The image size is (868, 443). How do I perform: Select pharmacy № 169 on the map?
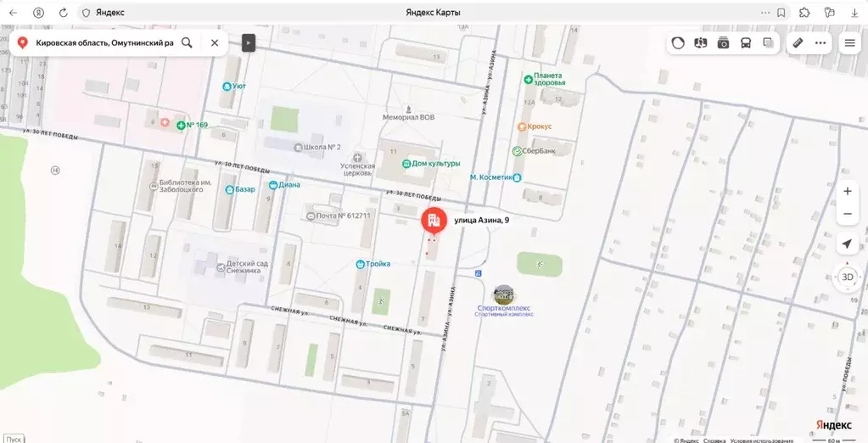pos(192,125)
